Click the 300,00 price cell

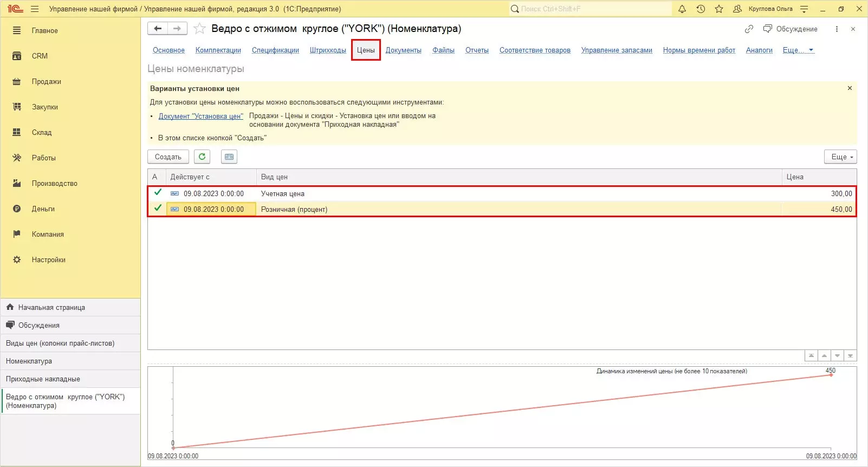(x=819, y=193)
